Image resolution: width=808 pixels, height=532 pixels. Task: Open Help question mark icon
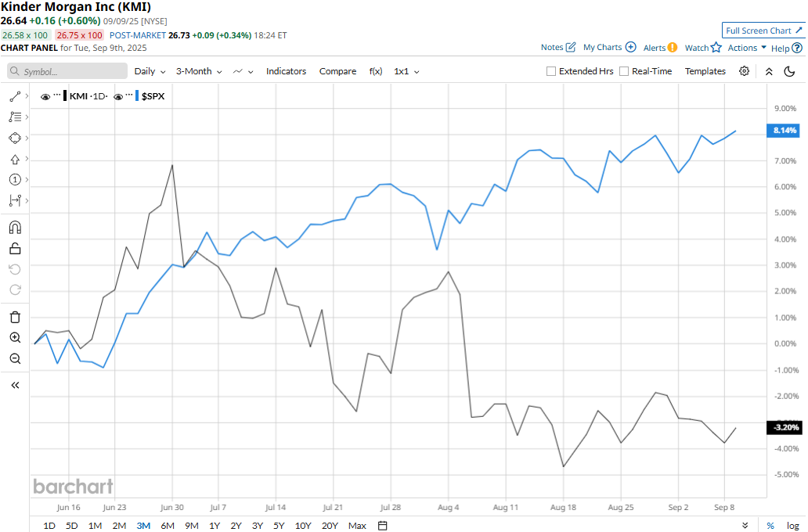[797, 48]
